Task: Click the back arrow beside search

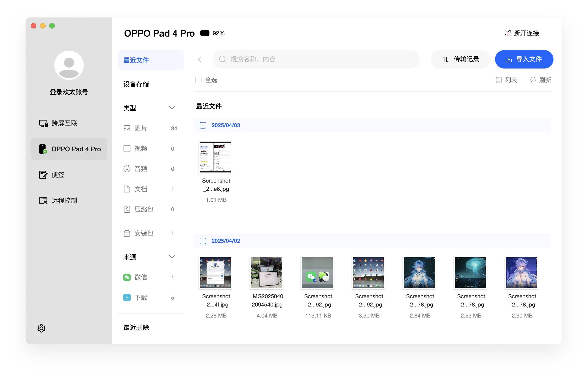Action: 200,59
